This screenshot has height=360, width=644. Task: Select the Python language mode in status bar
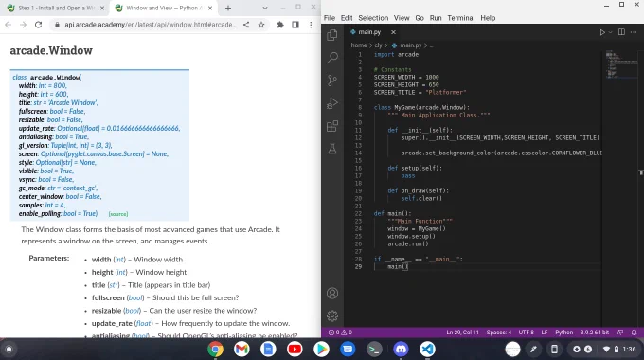click(563, 333)
